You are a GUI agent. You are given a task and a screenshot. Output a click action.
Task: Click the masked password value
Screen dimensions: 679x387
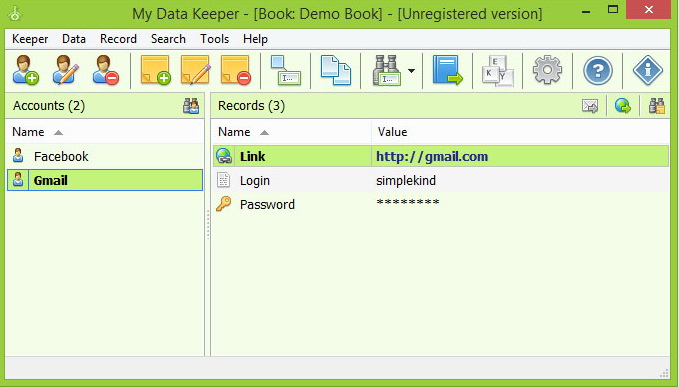click(407, 202)
